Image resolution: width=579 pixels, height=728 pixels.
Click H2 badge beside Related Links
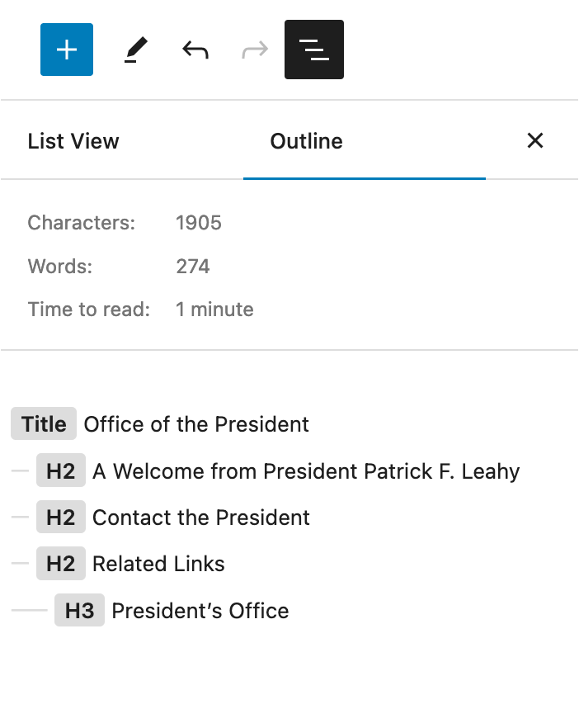click(x=61, y=564)
